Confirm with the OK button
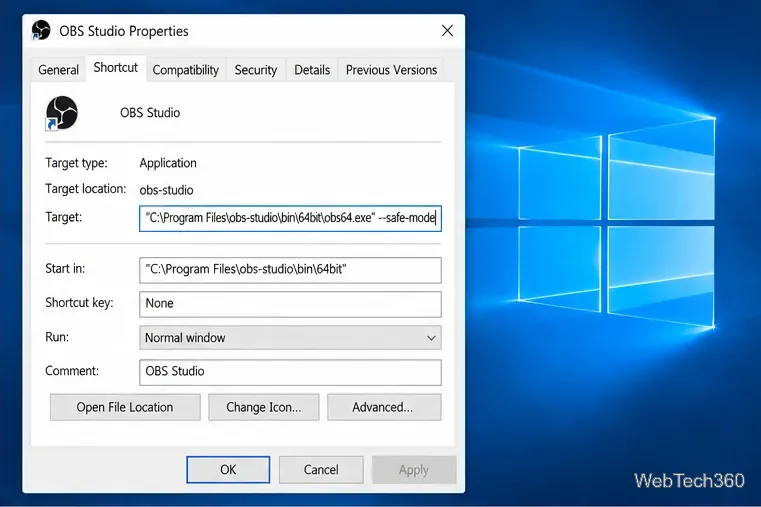 [228, 470]
